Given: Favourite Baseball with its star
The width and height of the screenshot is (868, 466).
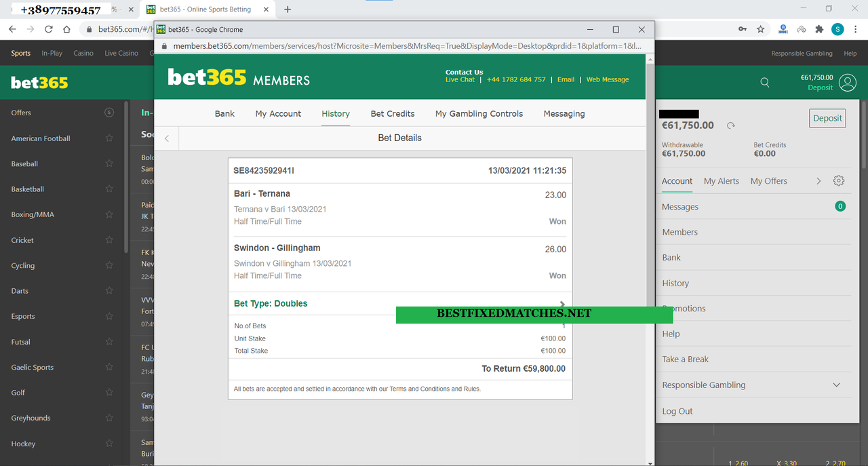Looking at the screenshot, I should point(109,163).
